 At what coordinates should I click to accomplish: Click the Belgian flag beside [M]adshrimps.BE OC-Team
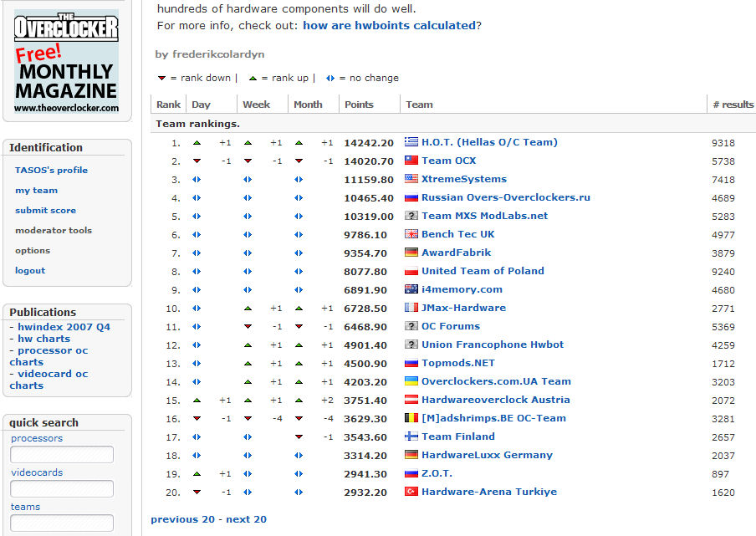pyautogui.click(x=411, y=418)
